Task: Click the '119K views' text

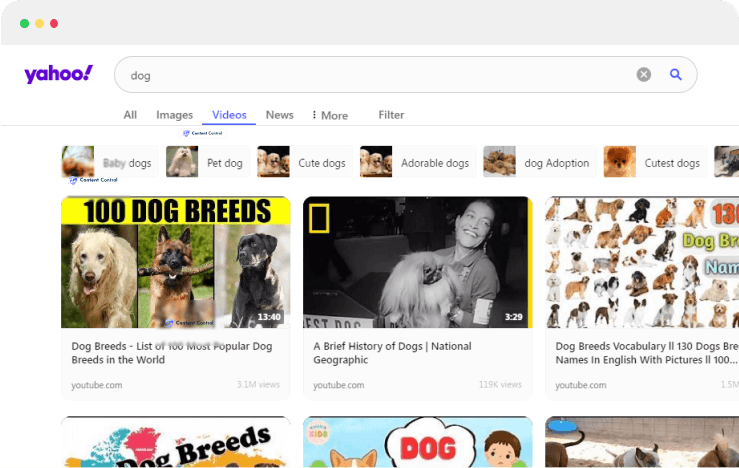Action: pyautogui.click(x=500, y=385)
